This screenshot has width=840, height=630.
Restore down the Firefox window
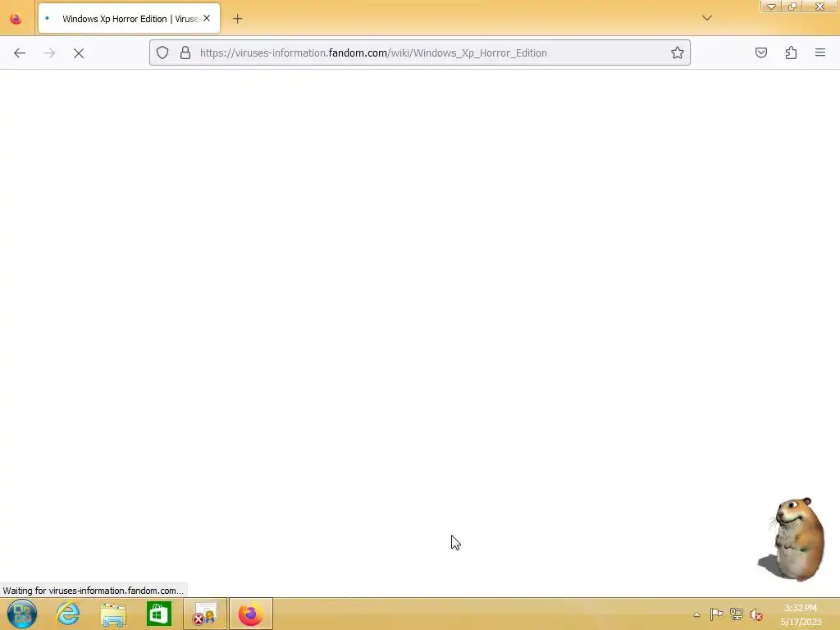pos(792,7)
